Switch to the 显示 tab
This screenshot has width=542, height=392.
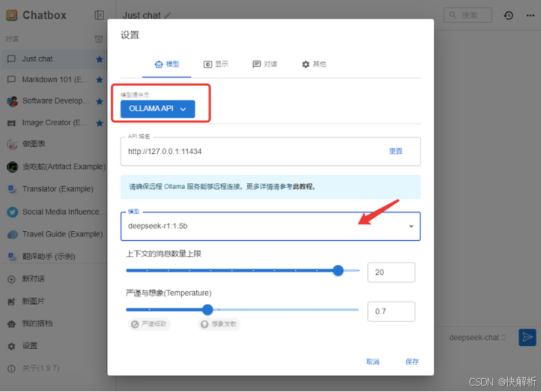tap(216, 64)
